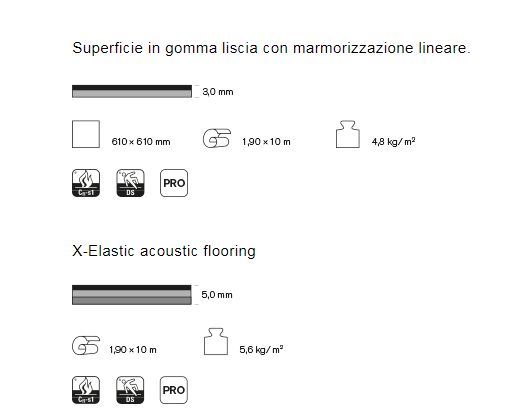Click the lower slip resistance DS icon
This screenshot has height=420, width=524.
[130, 390]
